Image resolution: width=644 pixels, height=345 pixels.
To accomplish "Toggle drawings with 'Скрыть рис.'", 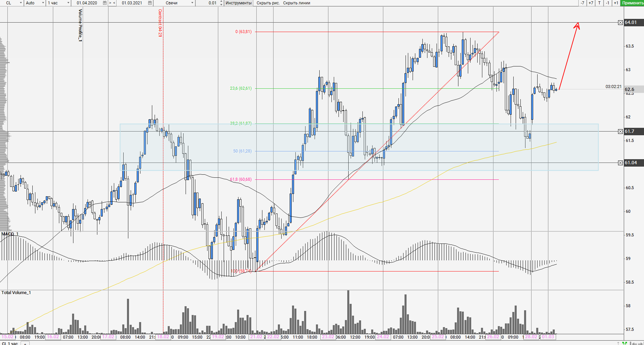I will pos(268,3).
